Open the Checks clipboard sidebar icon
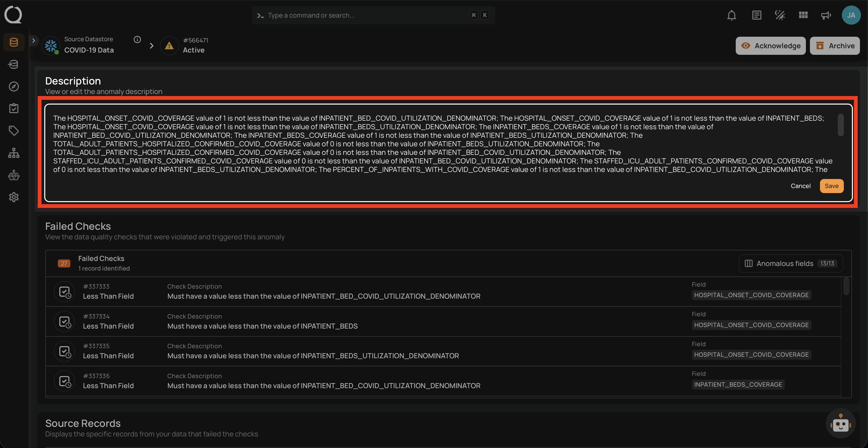Screen dimensions: 868x448 pos(14,108)
